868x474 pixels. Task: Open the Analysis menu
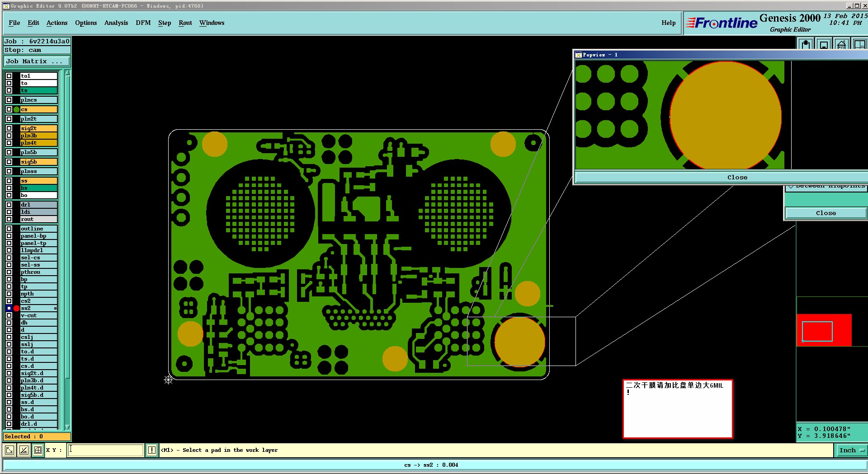coord(116,23)
